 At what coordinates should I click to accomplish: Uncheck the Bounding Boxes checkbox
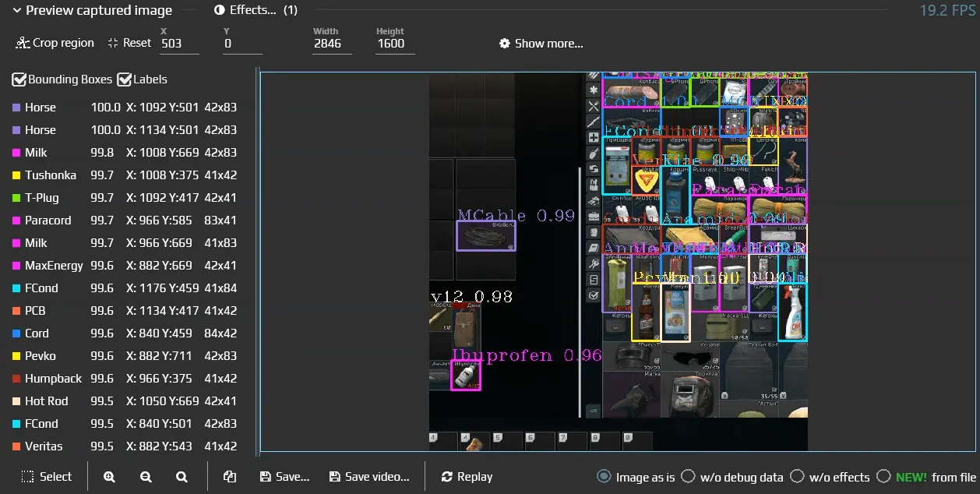[18, 79]
